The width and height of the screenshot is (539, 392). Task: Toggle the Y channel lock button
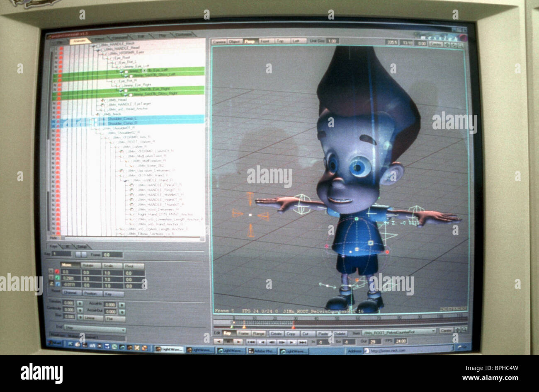51,278
